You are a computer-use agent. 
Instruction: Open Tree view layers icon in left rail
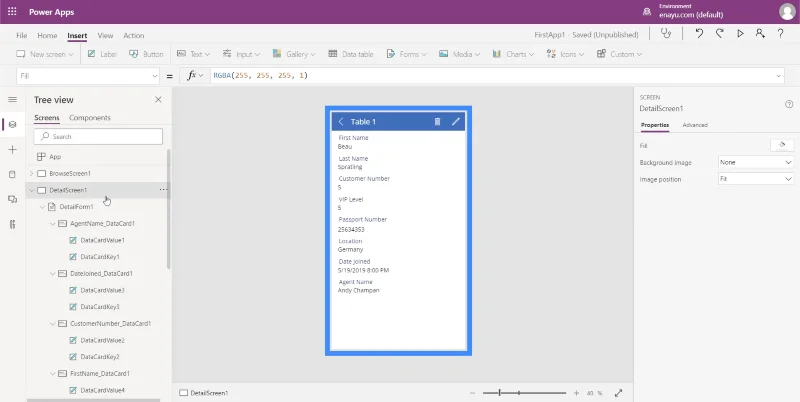(12, 124)
